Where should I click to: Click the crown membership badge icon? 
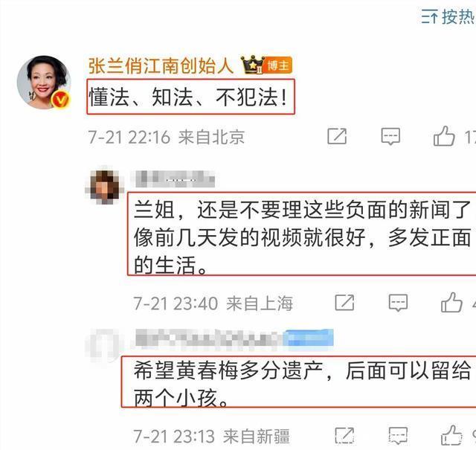click(x=252, y=65)
